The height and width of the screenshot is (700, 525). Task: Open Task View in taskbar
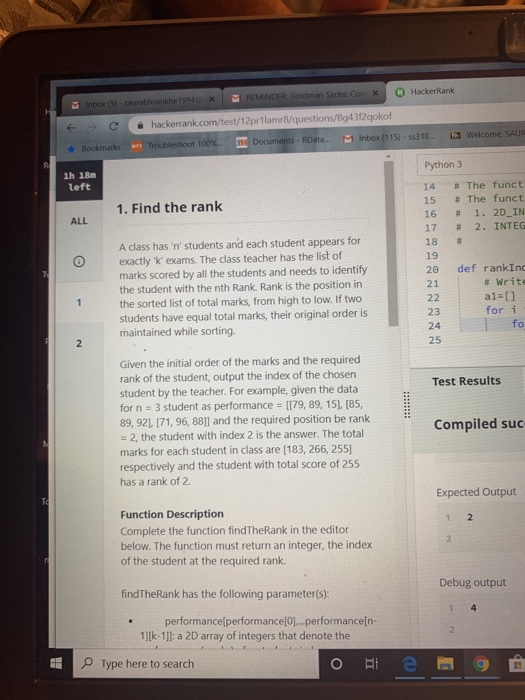point(371,664)
